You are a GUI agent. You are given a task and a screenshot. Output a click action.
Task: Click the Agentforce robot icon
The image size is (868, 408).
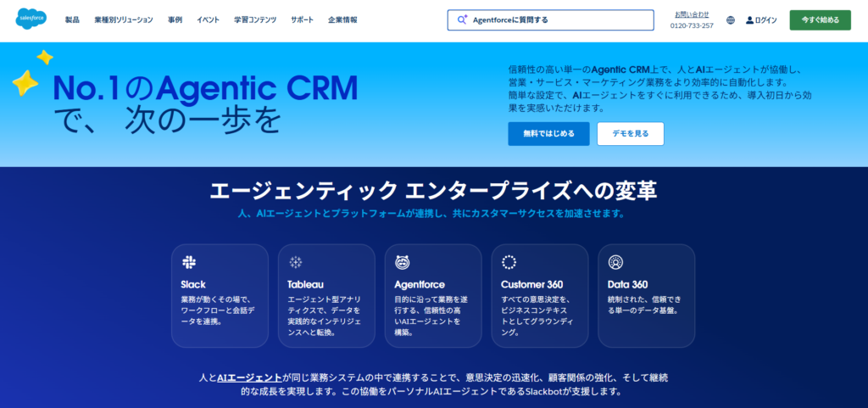click(x=403, y=262)
